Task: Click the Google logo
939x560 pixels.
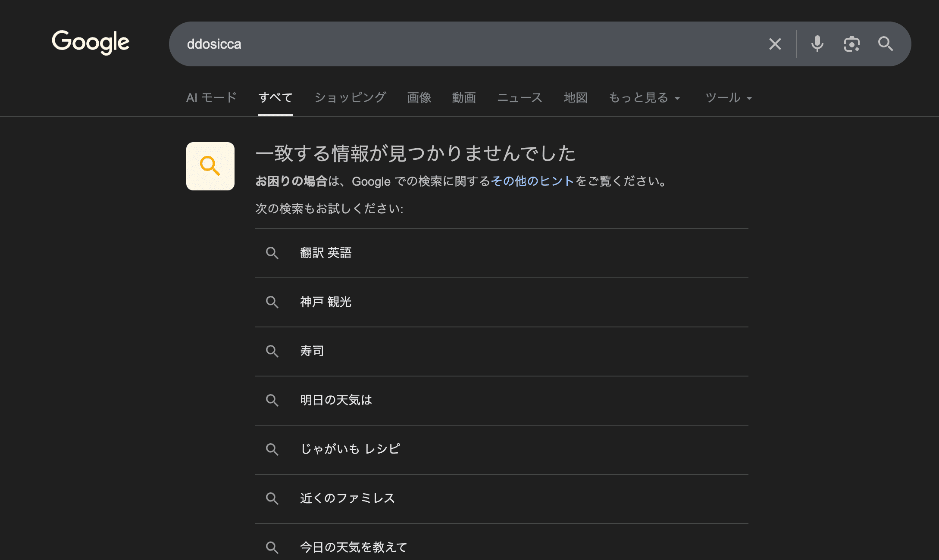Action: tap(91, 42)
